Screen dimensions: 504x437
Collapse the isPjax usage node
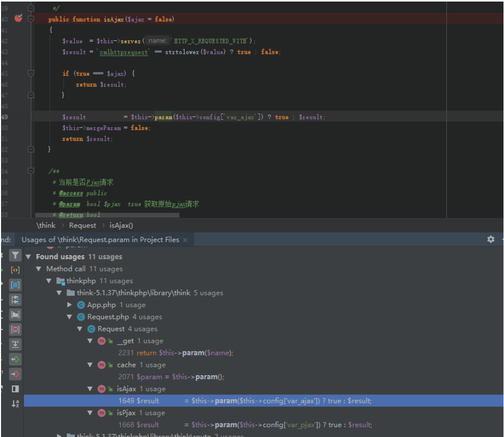tap(90, 413)
